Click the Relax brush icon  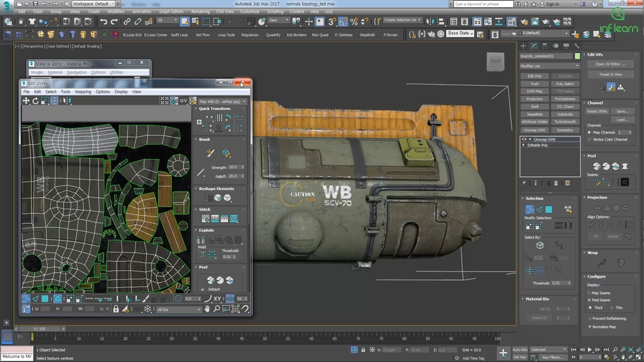[x=226, y=153]
